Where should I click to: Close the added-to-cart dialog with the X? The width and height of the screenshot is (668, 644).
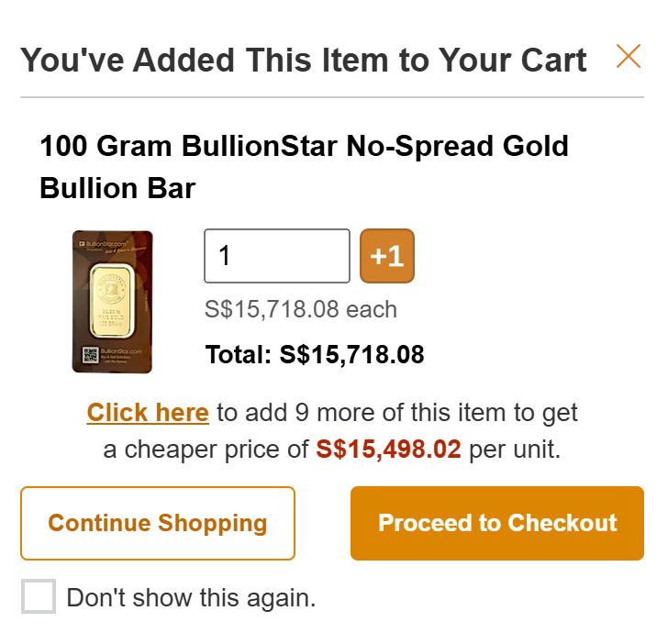tap(629, 57)
